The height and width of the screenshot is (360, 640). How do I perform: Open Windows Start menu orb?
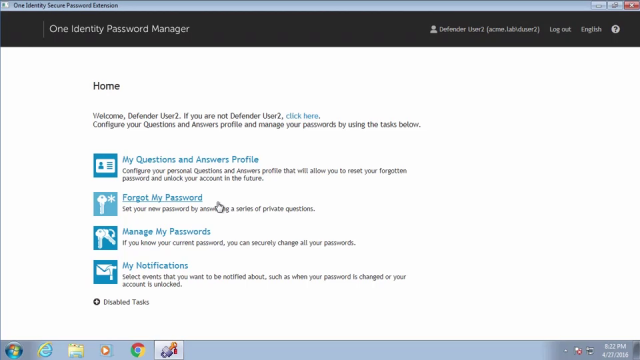[14, 350]
